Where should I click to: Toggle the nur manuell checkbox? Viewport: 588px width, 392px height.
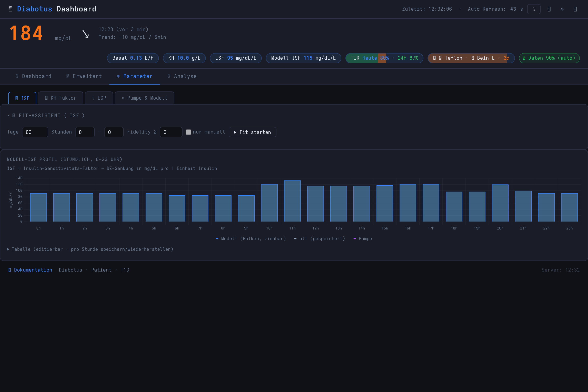point(188,132)
